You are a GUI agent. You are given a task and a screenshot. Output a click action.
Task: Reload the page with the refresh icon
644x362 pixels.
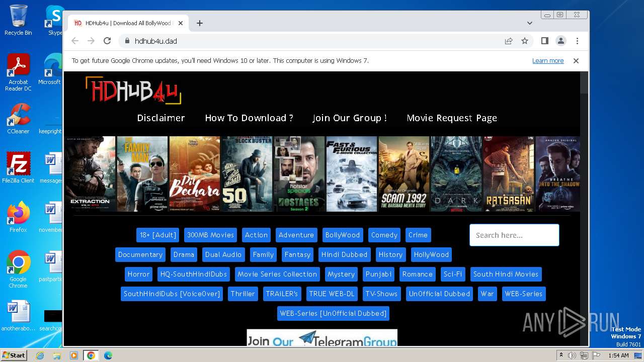tap(107, 41)
